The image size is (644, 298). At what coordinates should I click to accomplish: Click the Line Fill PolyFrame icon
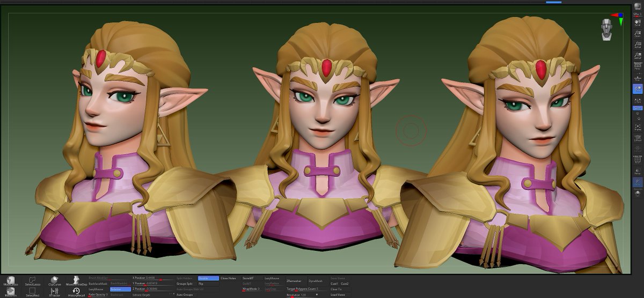[x=638, y=160]
